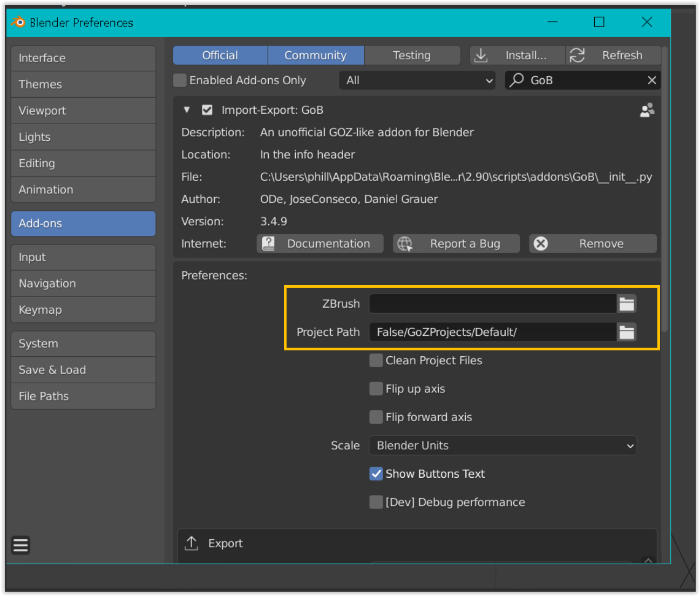700x596 pixels.
Task: Open the GoB Documentation
Action: tap(320, 243)
